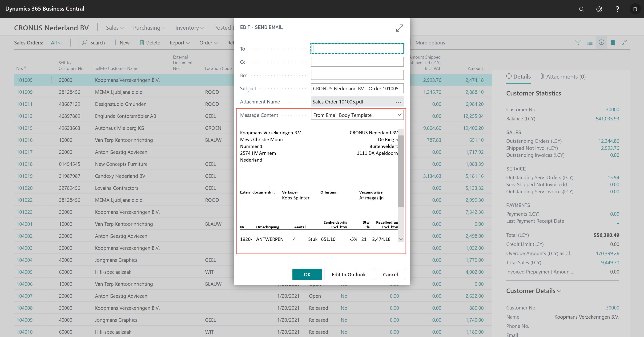The width and height of the screenshot is (644, 337).
Task: Choose Edit In Outlook
Action: [349, 274]
